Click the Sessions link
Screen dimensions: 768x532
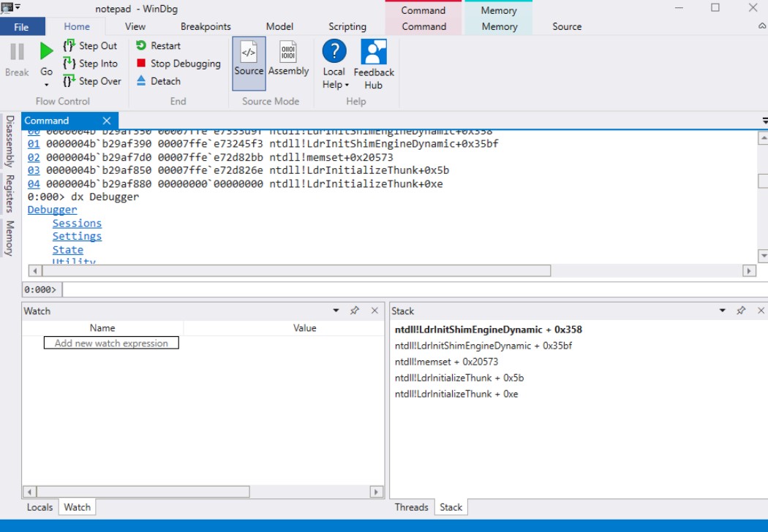coord(77,223)
